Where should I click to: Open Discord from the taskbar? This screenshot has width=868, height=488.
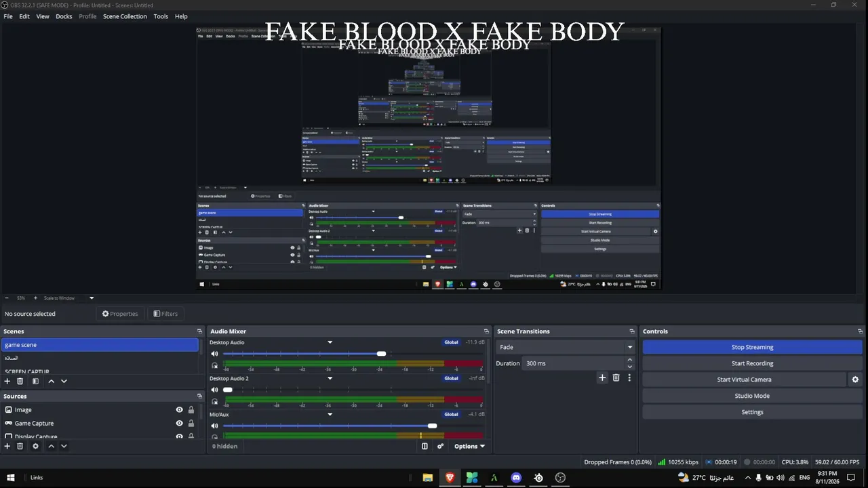tap(516, 478)
